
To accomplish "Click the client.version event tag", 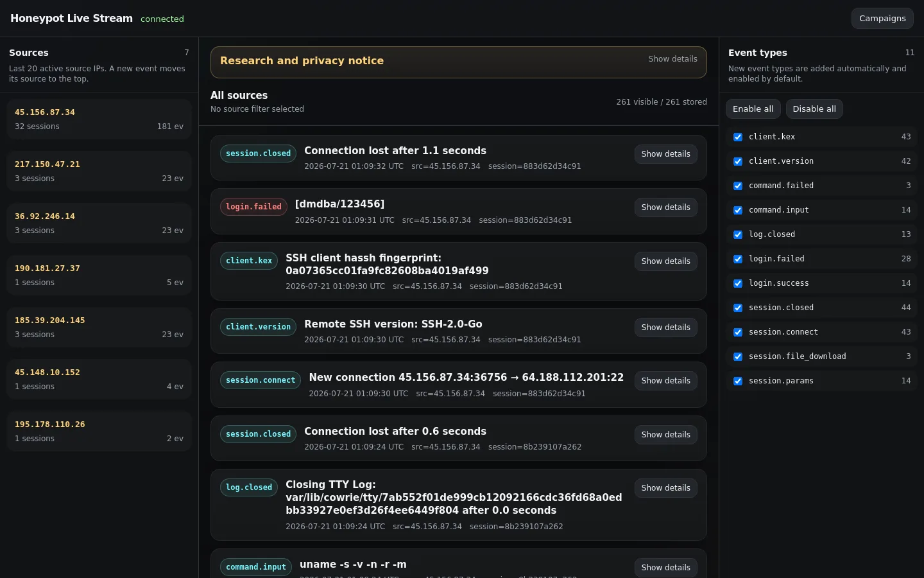I will tap(258, 327).
